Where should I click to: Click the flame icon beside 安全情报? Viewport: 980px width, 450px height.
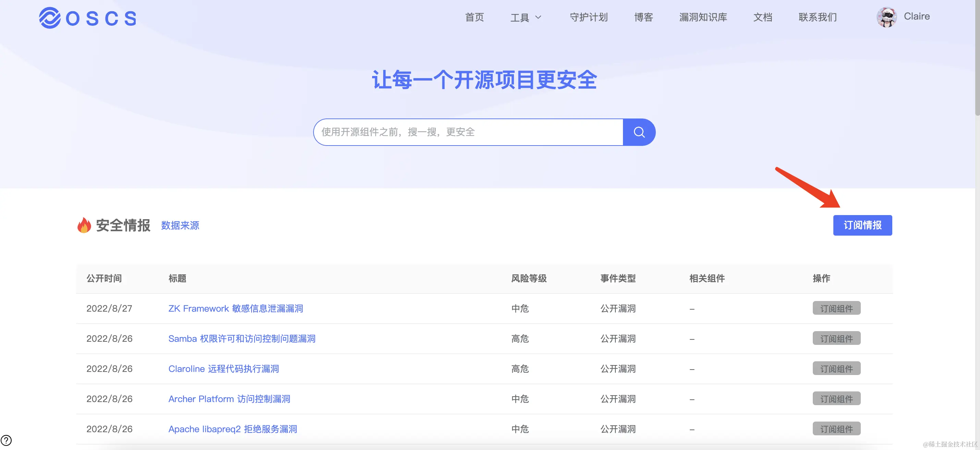point(84,225)
